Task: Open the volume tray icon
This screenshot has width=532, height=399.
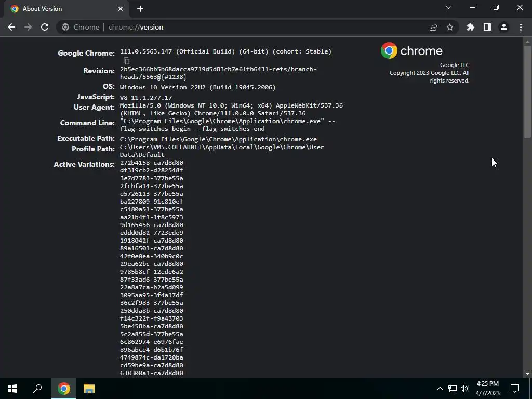Action: pyautogui.click(x=464, y=389)
